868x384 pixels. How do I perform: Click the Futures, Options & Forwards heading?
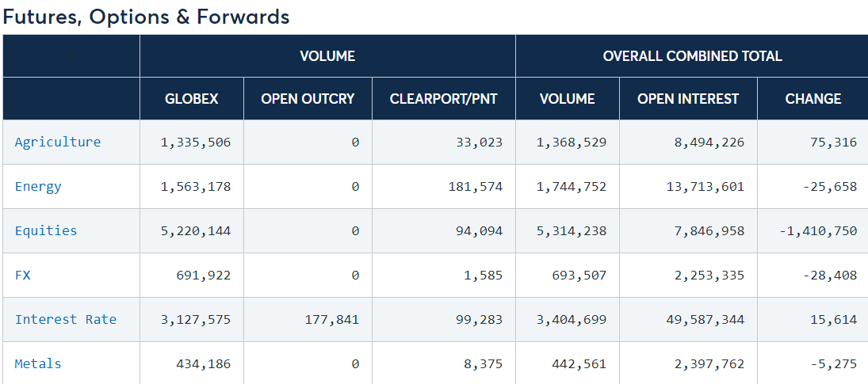point(146,17)
